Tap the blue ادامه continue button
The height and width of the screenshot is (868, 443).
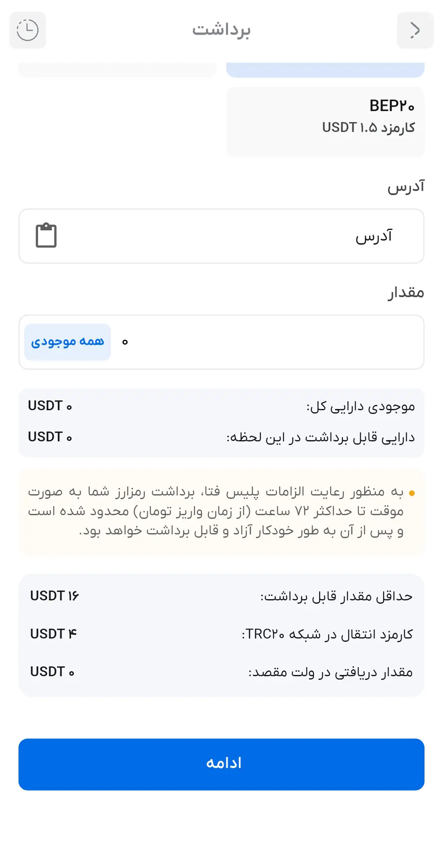click(221, 764)
